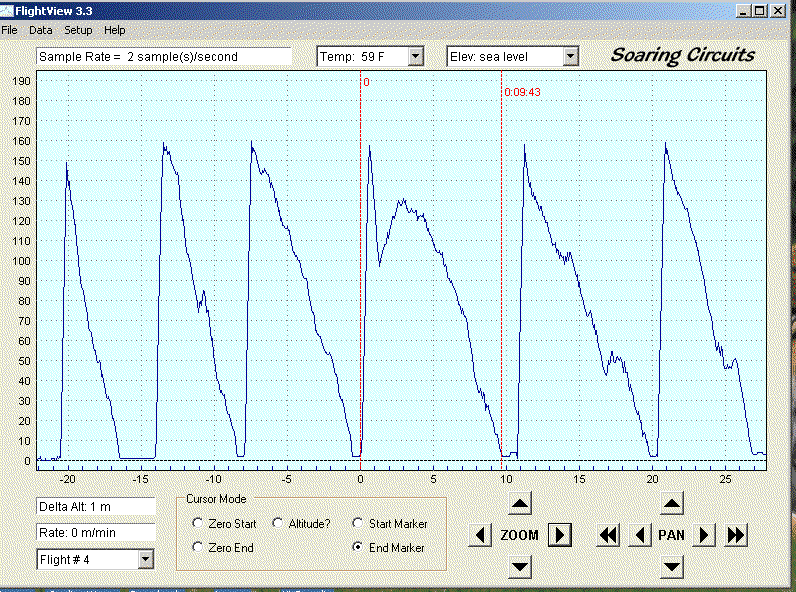
Task: Click the zoom right arrow button
Action: (x=559, y=535)
